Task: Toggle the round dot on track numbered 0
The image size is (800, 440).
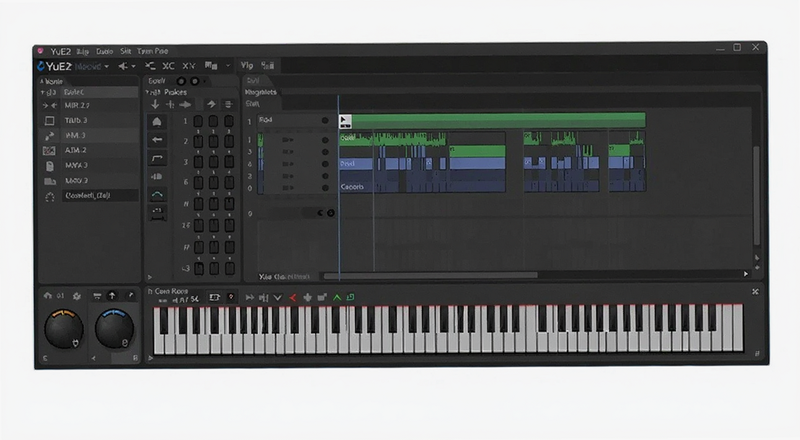Action: 325,188
